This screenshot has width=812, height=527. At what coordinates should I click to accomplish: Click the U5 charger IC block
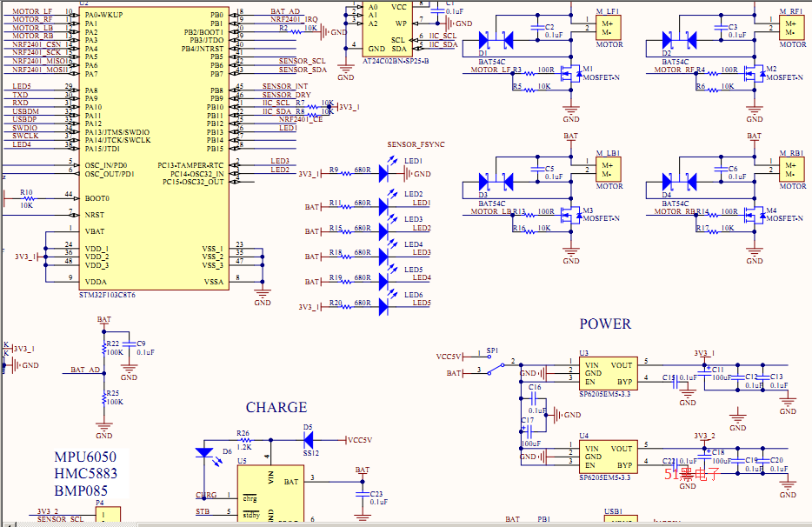(x=271, y=493)
